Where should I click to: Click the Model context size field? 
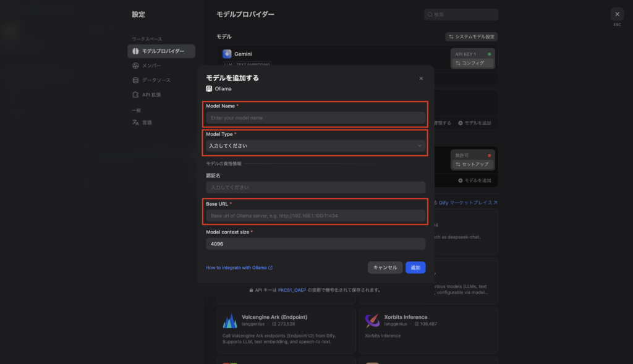tap(315, 244)
